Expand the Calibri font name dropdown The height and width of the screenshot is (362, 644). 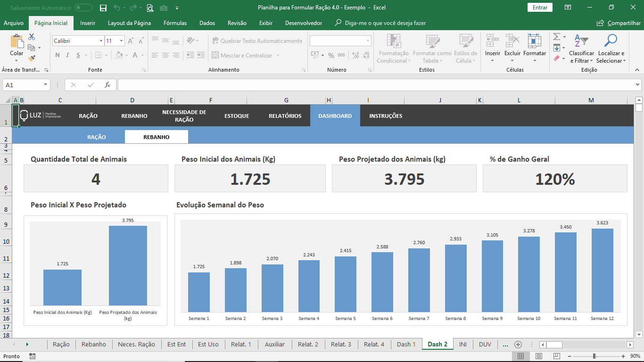[101, 41]
